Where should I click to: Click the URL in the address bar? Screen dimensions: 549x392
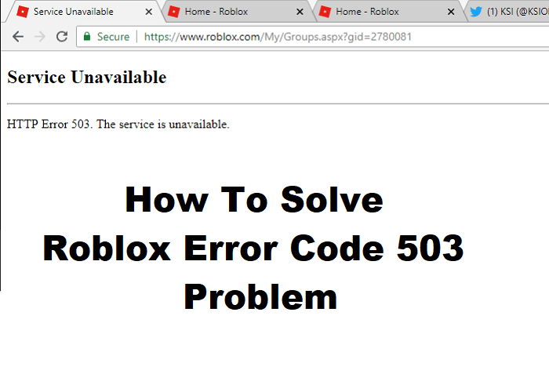pos(278,37)
